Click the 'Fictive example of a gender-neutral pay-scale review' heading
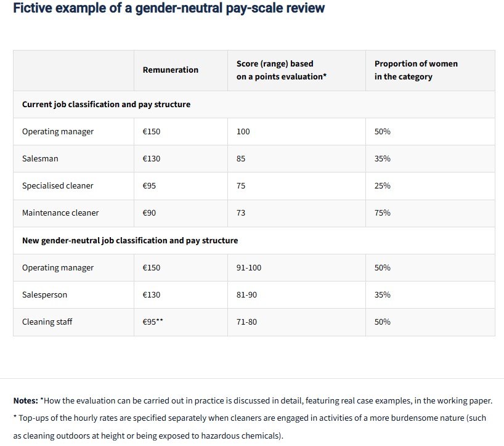Image resolution: width=504 pixels, height=446 pixels. [x=169, y=9]
